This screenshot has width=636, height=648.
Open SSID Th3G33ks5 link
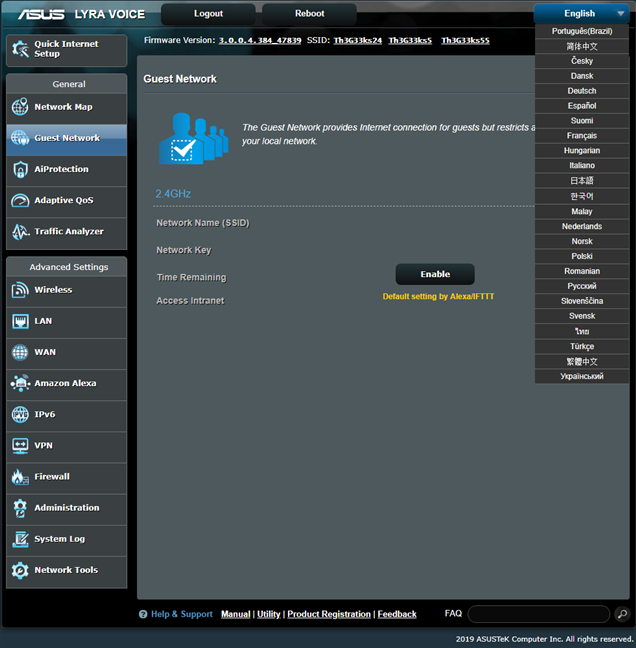410,40
